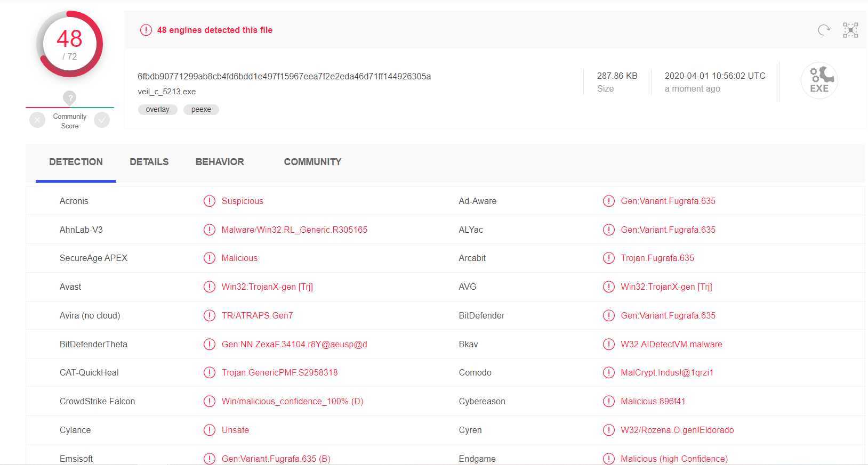Image resolution: width=868 pixels, height=465 pixels.
Task: Click warning icon in BitDefenderTheta row
Action: [x=210, y=344]
